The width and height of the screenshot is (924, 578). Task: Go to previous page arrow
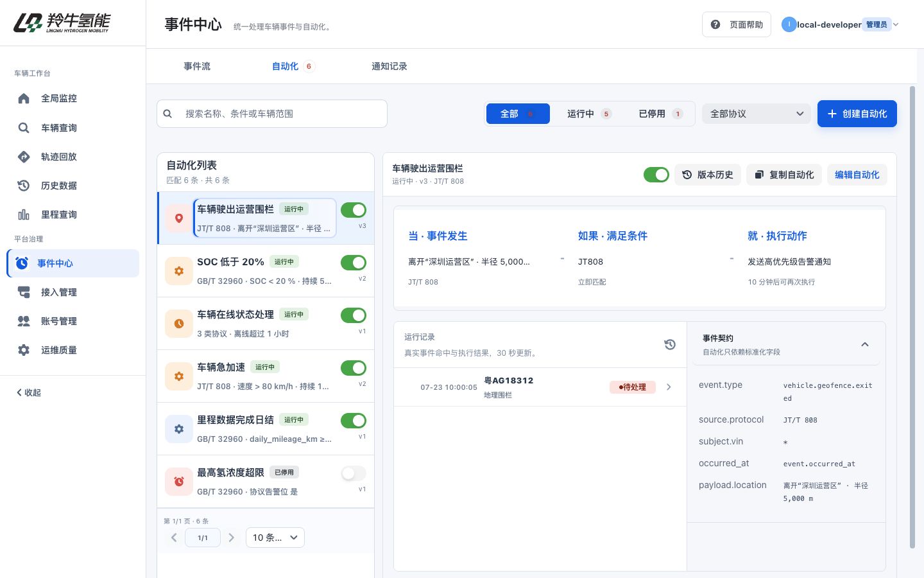pyautogui.click(x=174, y=538)
